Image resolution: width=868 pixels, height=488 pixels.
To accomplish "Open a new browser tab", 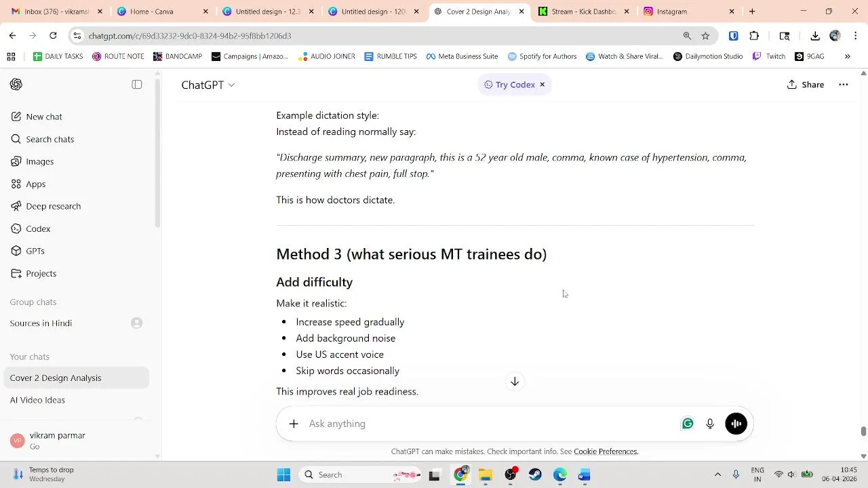I will click(x=752, y=12).
